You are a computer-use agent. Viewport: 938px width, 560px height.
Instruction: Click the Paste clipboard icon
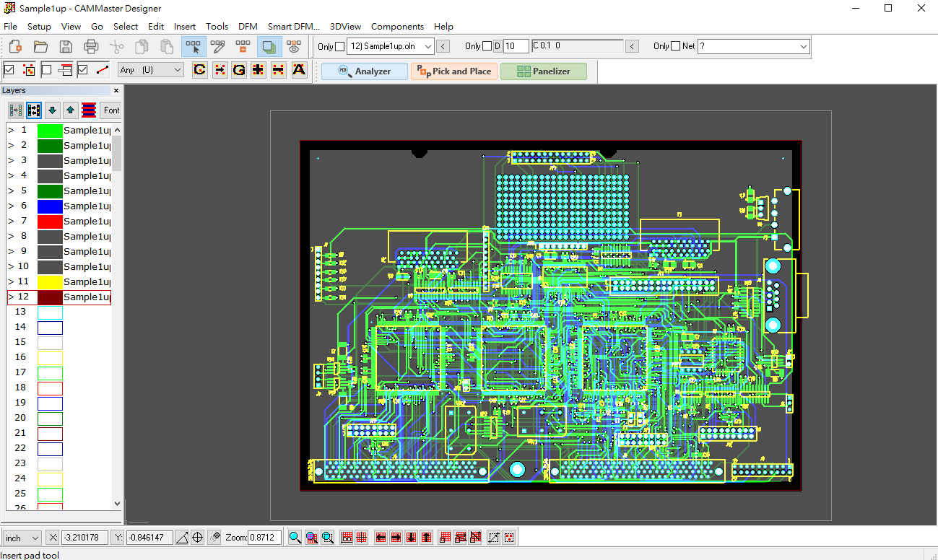(167, 47)
